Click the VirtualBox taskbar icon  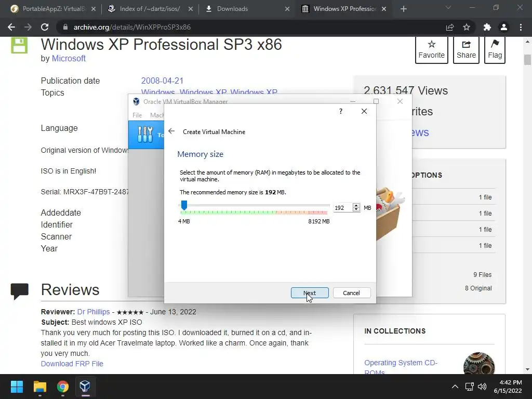[x=85, y=387]
